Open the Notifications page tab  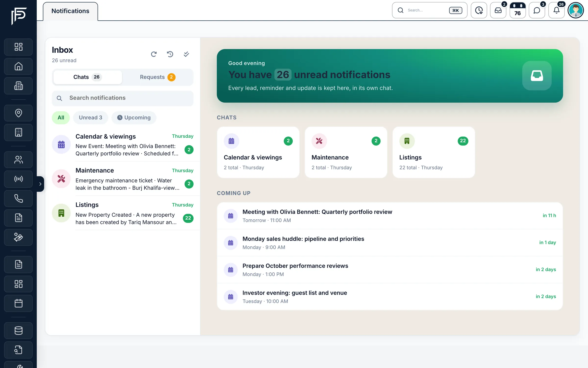click(x=70, y=11)
